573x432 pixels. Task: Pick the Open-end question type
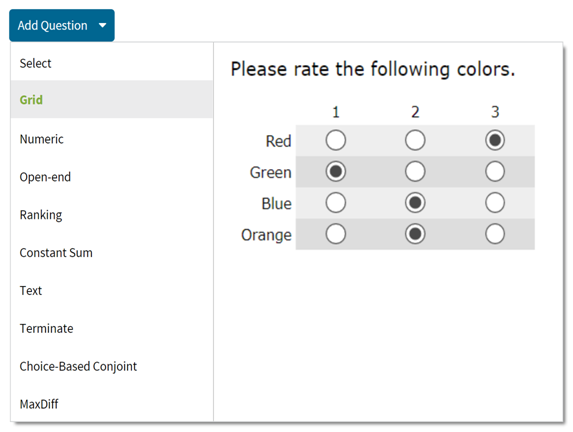pyautogui.click(x=111, y=177)
